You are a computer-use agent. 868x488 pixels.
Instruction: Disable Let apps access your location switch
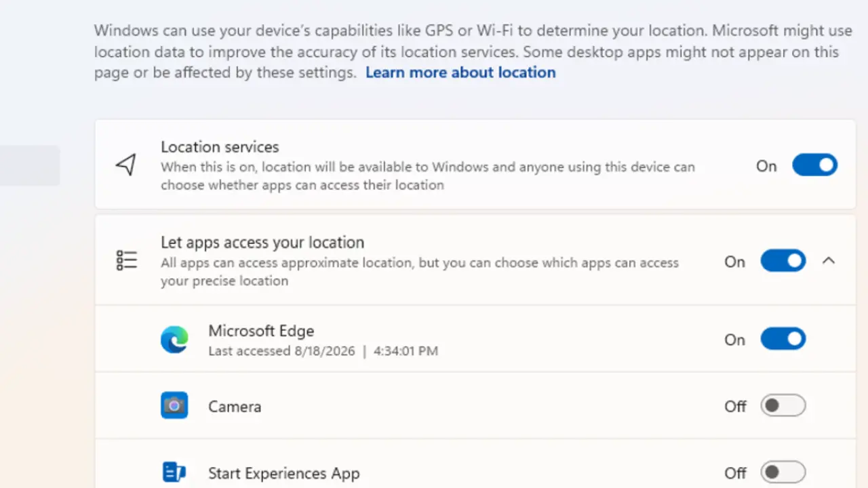[x=783, y=261]
